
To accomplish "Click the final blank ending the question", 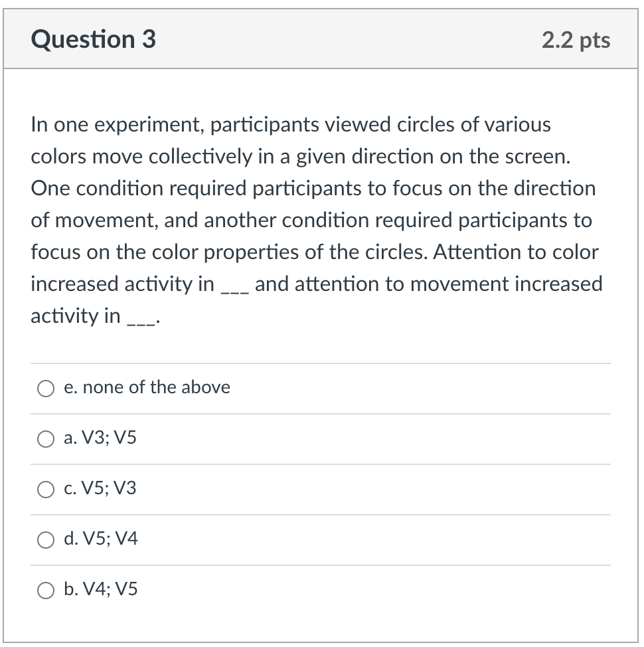I will pyautogui.click(x=140, y=319).
